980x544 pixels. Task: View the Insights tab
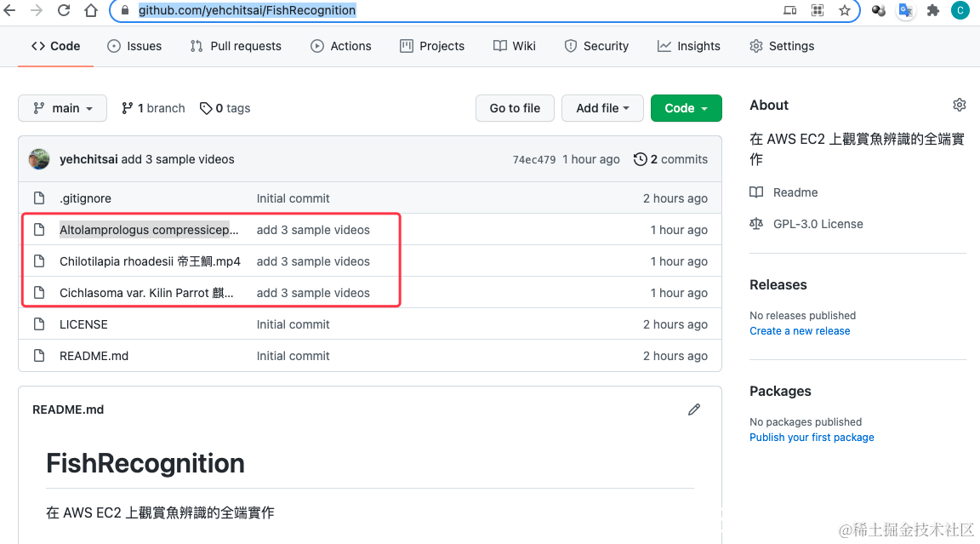coord(689,46)
